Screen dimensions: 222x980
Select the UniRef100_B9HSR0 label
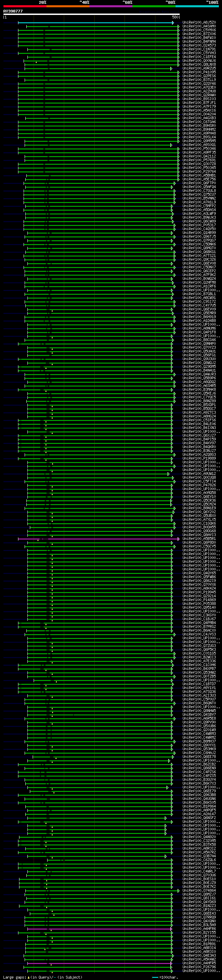(x=199, y=125)
